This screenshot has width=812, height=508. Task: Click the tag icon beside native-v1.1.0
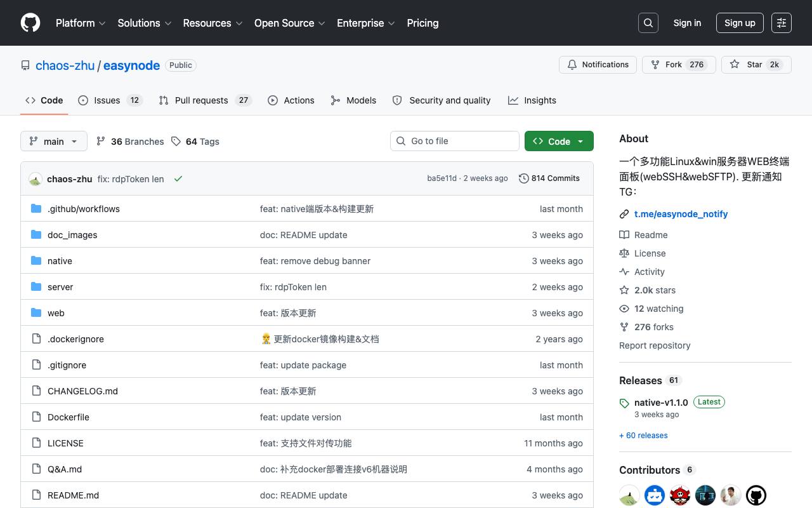coord(624,403)
